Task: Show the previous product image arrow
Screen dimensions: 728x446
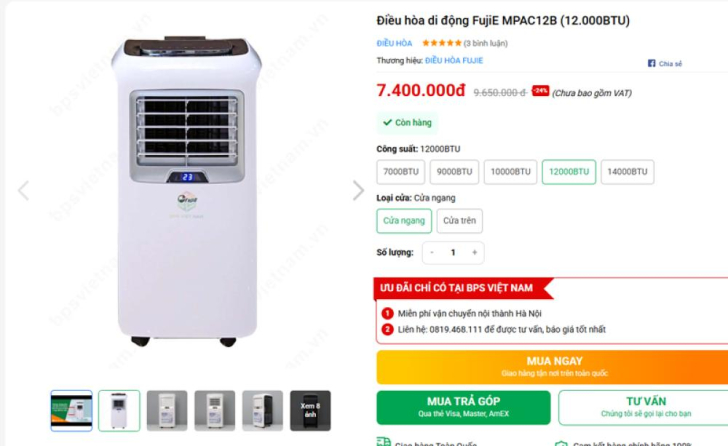Action: coord(23,190)
